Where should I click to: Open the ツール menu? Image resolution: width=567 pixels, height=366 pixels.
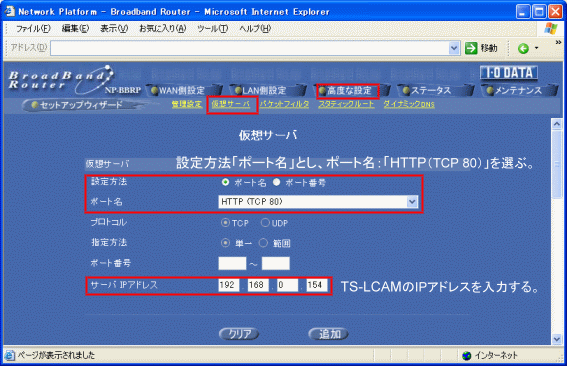[212, 29]
